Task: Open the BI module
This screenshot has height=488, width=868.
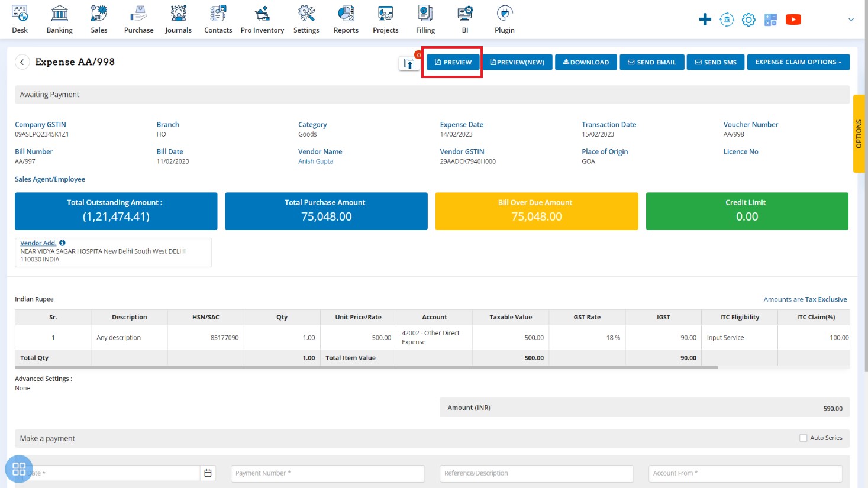Action: pos(465,20)
